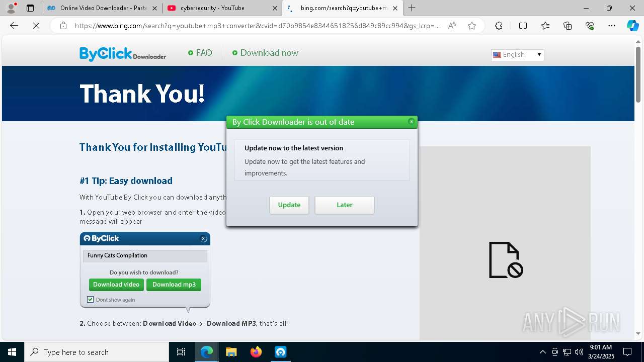
Task: Open Extensions puzzle icon
Action: click(499, 26)
